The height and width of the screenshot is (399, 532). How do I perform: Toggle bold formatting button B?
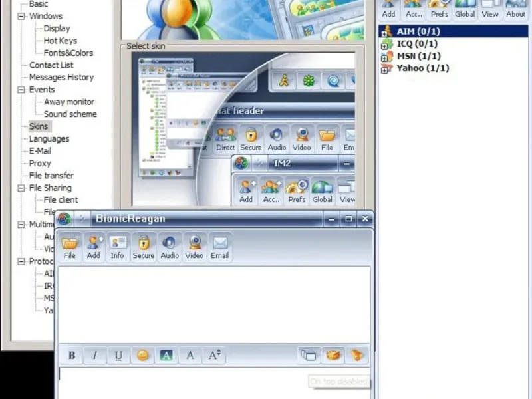72,355
